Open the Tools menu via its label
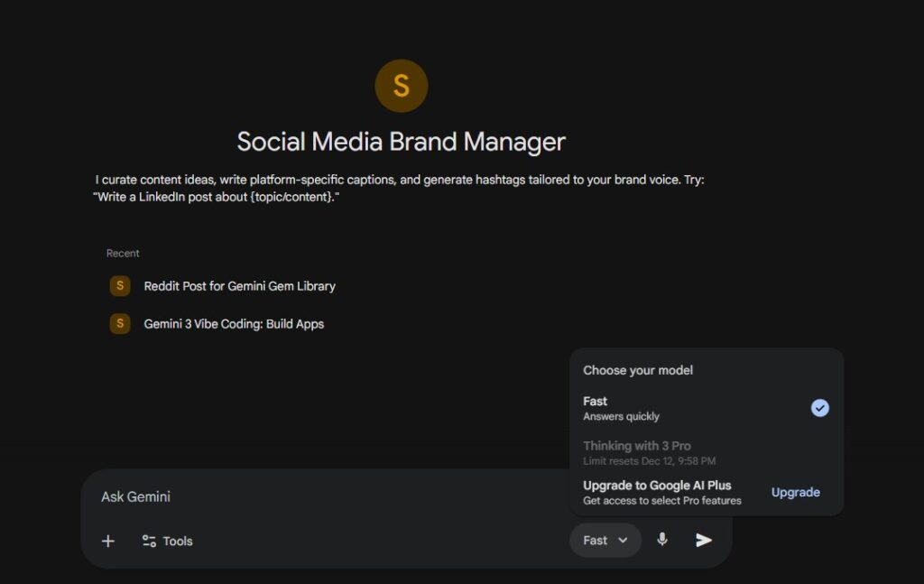 [x=178, y=541]
